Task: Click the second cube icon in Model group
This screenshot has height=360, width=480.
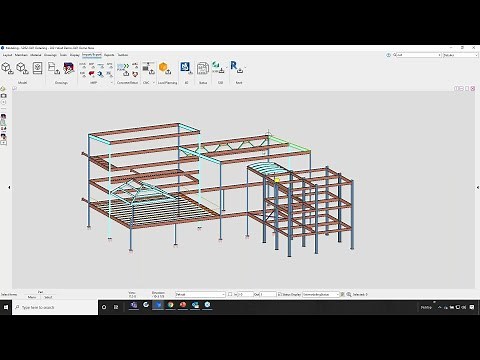Action: tap(22, 68)
